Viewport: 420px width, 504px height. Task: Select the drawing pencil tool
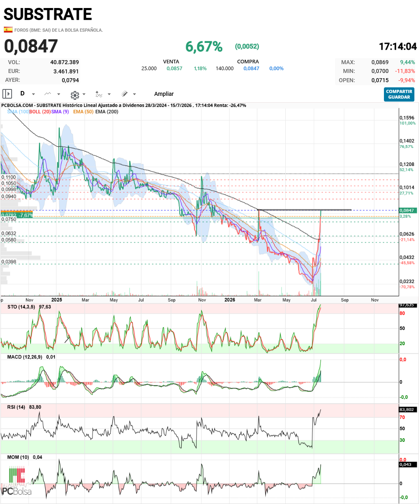click(x=125, y=94)
